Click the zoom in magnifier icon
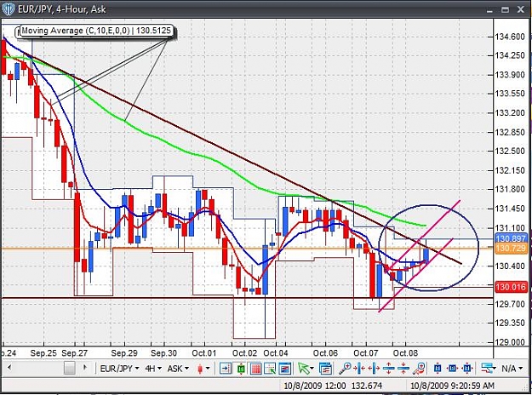Viewport: 532px width, 395px height. point(346,369)
